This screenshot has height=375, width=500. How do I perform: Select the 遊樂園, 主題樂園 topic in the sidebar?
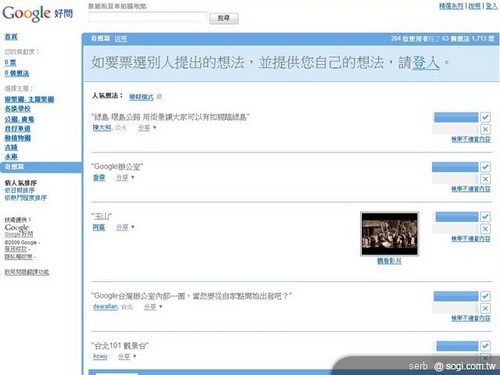pos(29,99)
